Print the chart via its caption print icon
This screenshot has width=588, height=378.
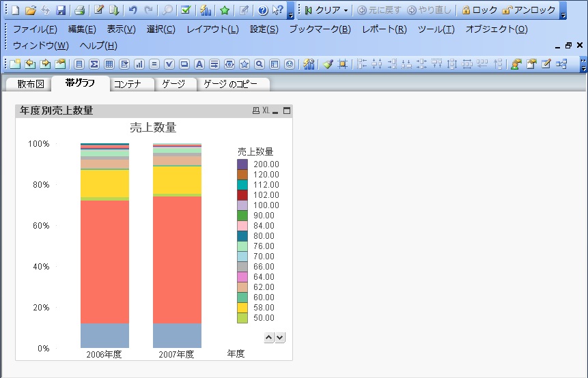pos(255,111)
